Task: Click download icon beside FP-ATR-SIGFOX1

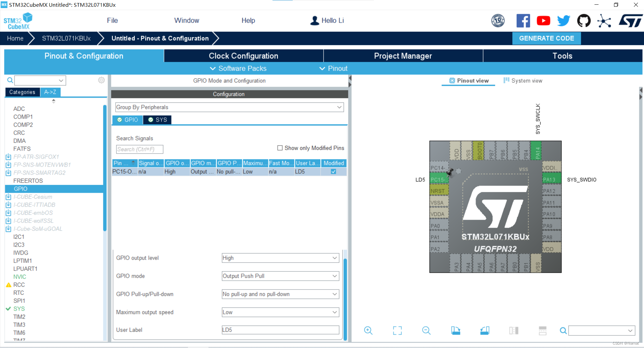Action: point(8,157)
